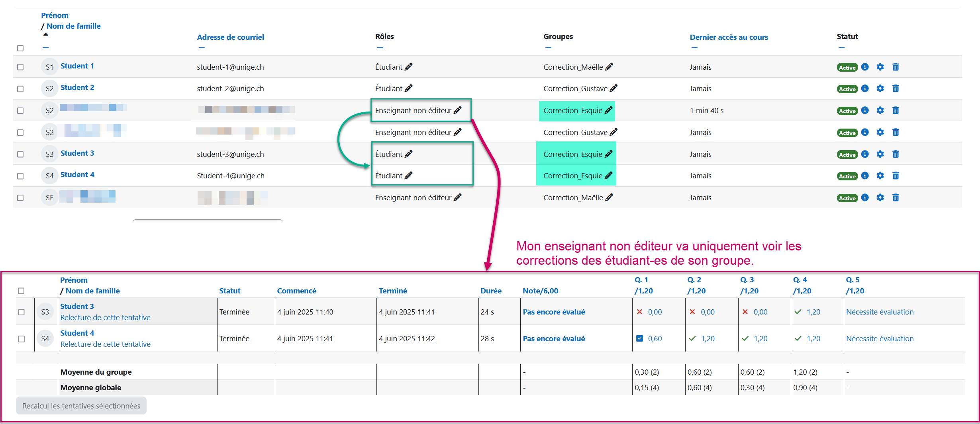Open gear settings for Student 3 enrolment

(x=880, y=154)
